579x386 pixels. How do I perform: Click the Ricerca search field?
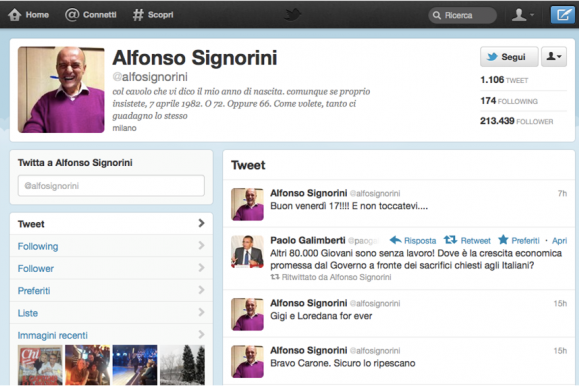(462, 15)
